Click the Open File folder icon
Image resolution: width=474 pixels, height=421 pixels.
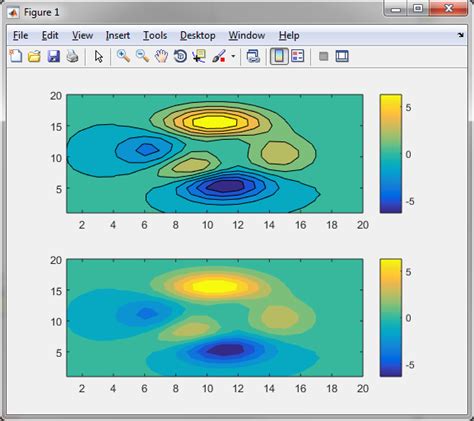coord(34,56)
